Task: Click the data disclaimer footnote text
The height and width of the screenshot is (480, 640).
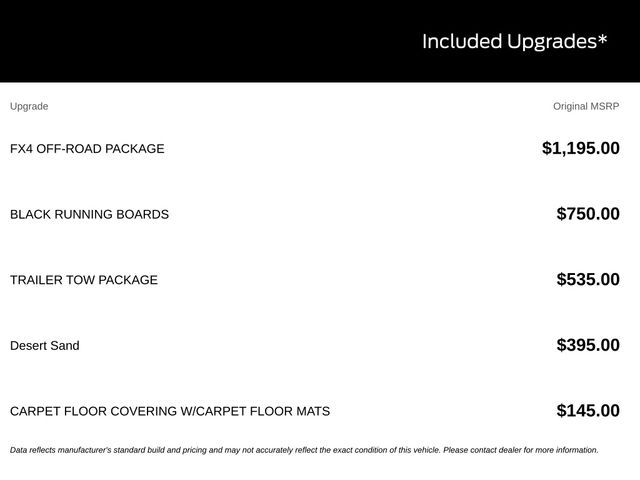Action: (304, 450)
